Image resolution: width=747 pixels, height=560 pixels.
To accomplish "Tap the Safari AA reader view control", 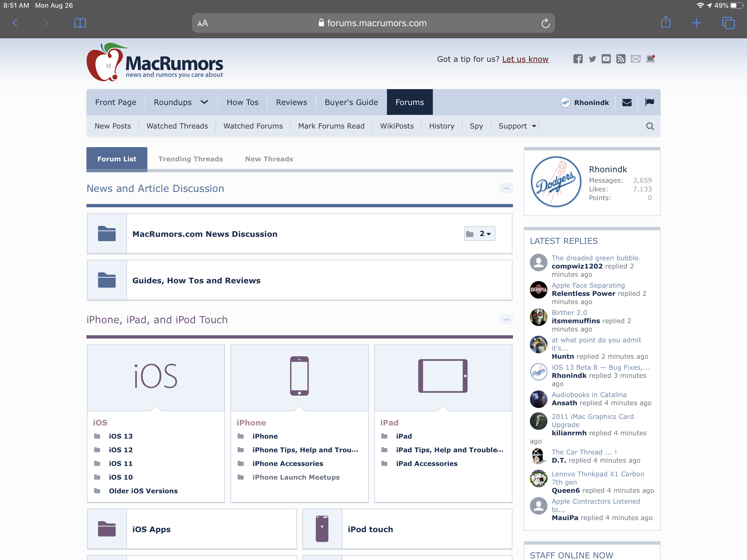I will (203, 23).
